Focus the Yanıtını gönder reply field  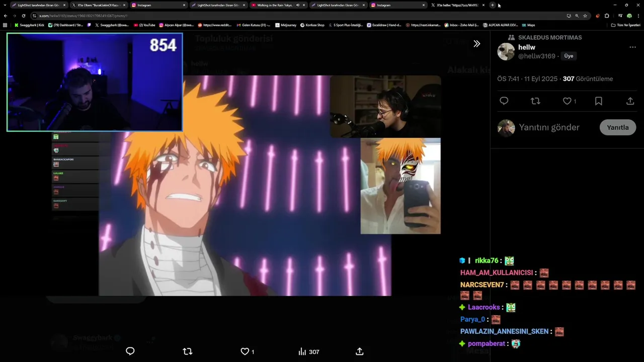pos(549,127)
